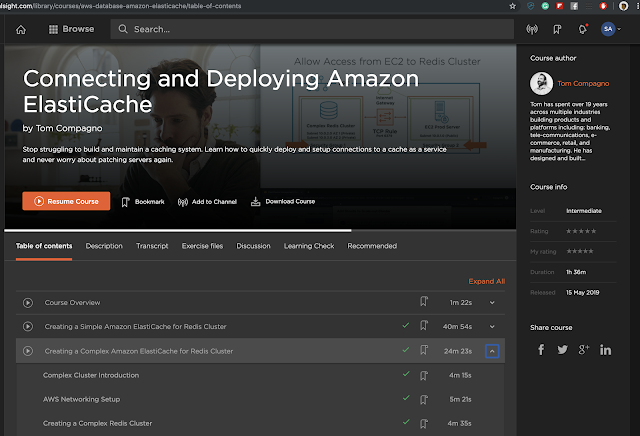The height and width of the screenshot is (436, 640).
Task: Share course on LinkedIn
Action: (605, 350)
